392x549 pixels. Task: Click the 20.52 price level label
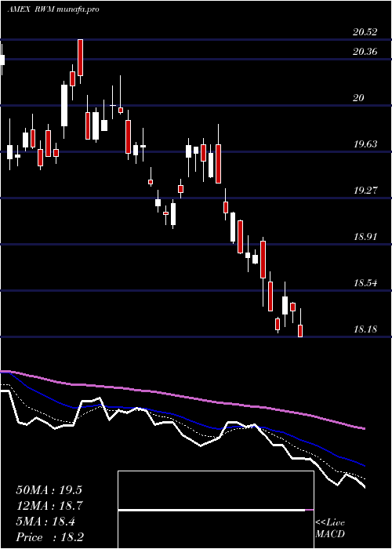365,32
